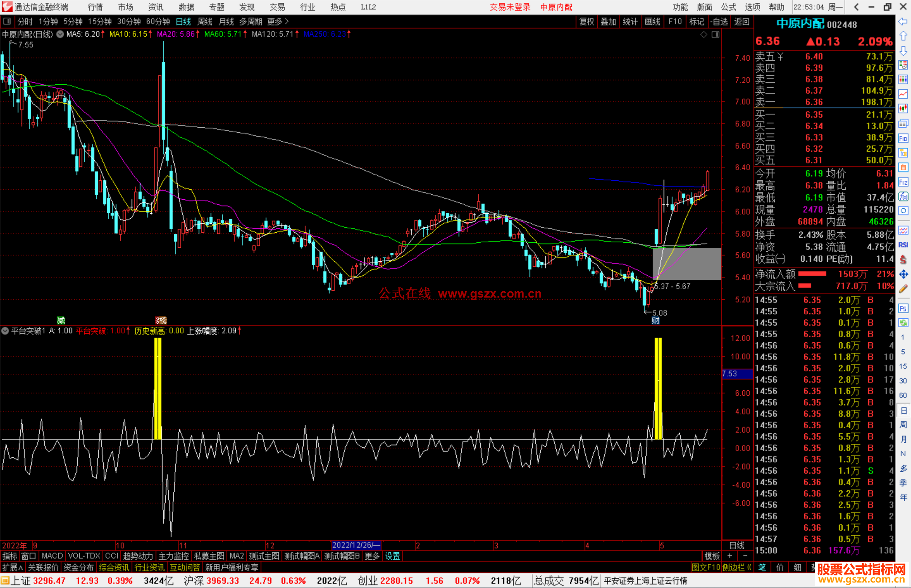Image resolution: width=911 pixels, height=588 pixels.
Task: Toggle the 平台突破1 sub-indicator circle button
Action: [x=5, y=331]
